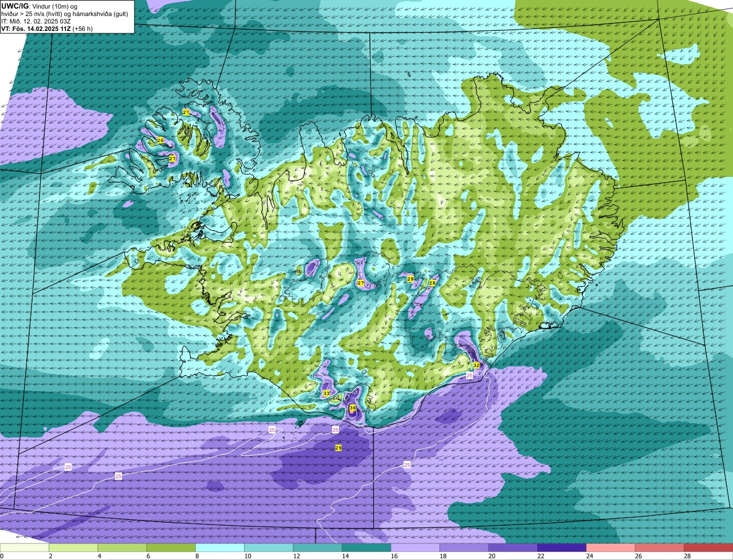Click the 8–10 m/s light cyan legend swatch

pyautogui.click(x=220, y=548)
